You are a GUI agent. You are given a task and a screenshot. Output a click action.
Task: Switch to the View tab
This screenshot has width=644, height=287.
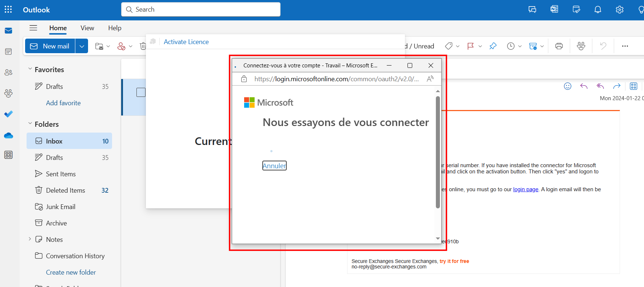pyautogui.click(x=87, y=28)
